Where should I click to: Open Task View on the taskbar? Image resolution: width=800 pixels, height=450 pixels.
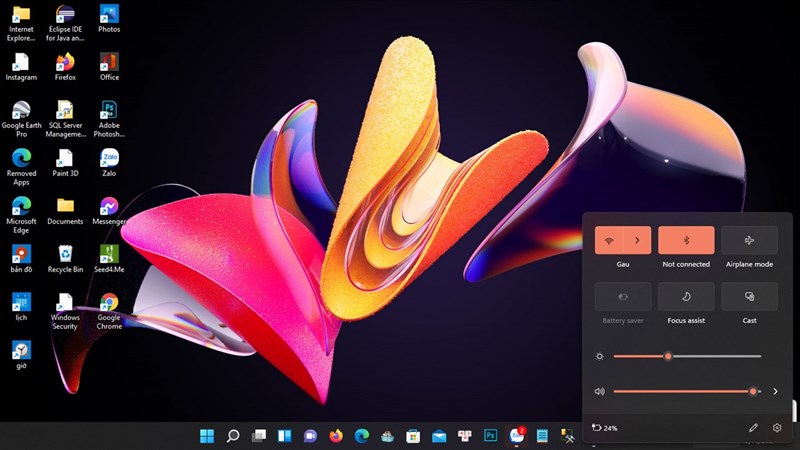[259, 436]
